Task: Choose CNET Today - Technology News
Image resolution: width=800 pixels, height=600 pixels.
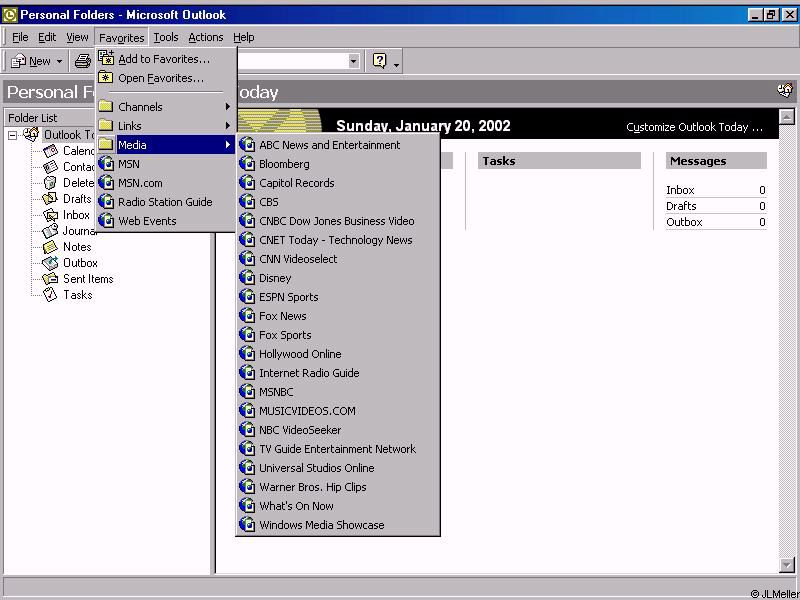Action: 338,240
